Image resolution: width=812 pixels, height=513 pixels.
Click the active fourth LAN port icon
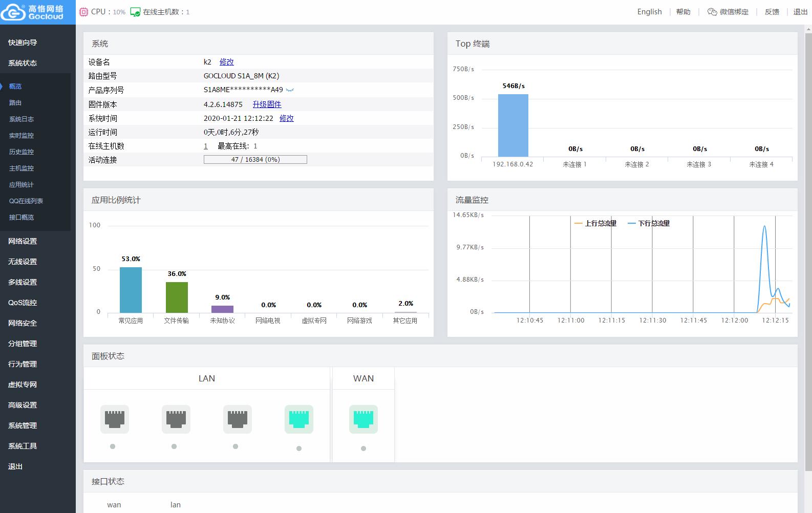[299, 419]
